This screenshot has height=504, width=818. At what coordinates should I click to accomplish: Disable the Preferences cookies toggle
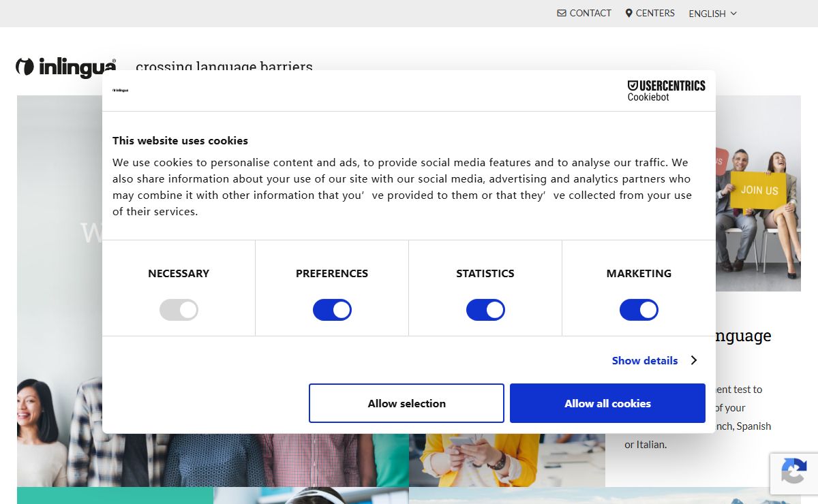coord(332,310)
